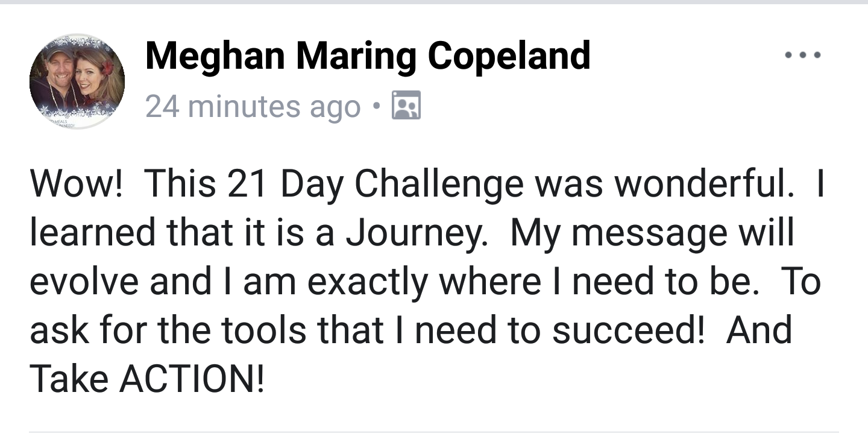Click the word "ACTION!" ending the post
The width and height of the screenshot is (868, 436).
[192, 379]
